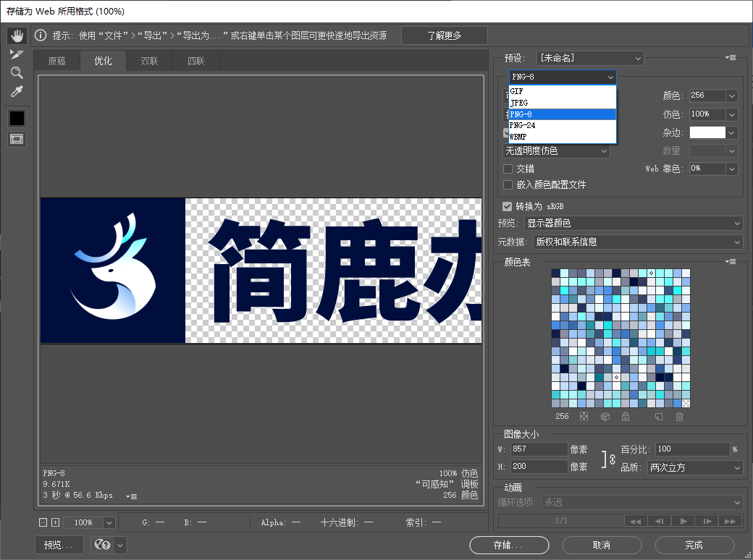Image resolution: width=753 pixels, height=560 pixels.
Task: Create new color in the color table
Action: 657,416
